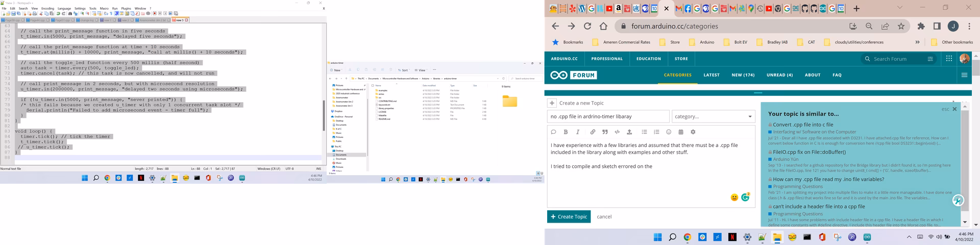This screenshot has width=980, height=245.
Task: Insert a bulleted list in the post
Action: coord(644,132)
